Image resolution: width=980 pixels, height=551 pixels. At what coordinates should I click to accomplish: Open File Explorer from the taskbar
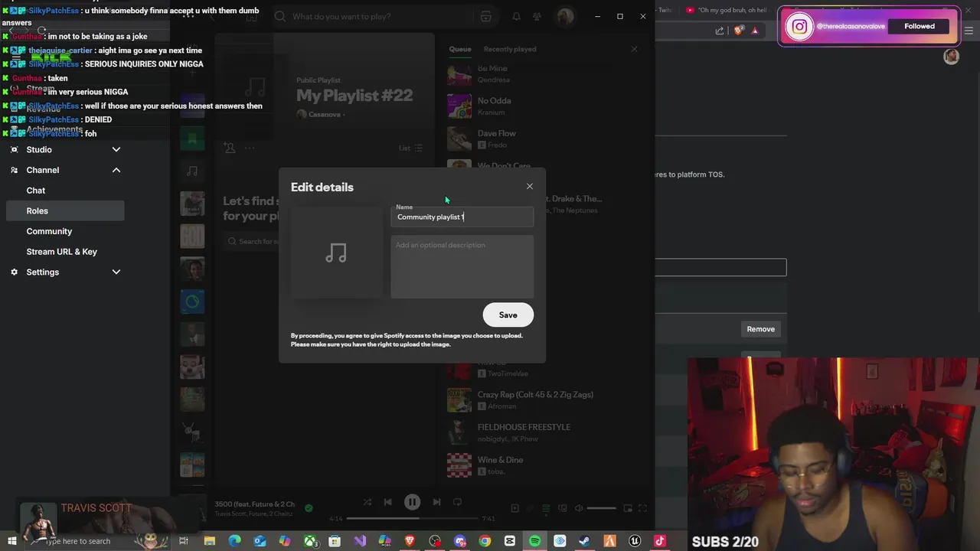210,541
